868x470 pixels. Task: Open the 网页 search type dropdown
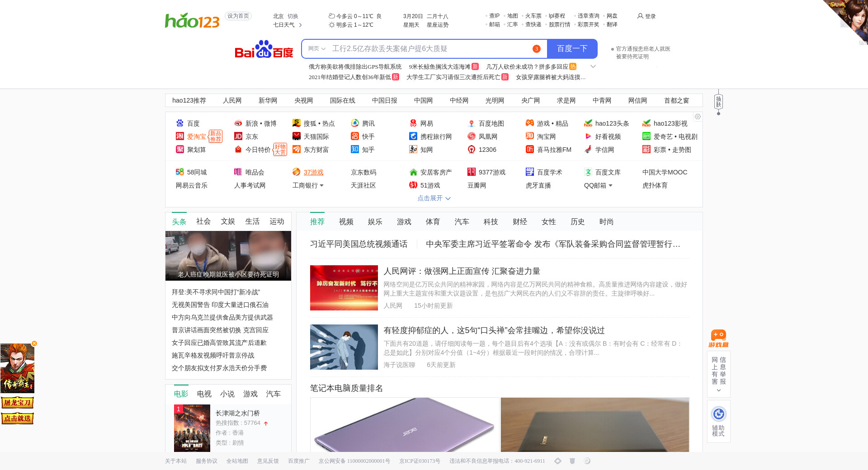click(x=316, y=49)
